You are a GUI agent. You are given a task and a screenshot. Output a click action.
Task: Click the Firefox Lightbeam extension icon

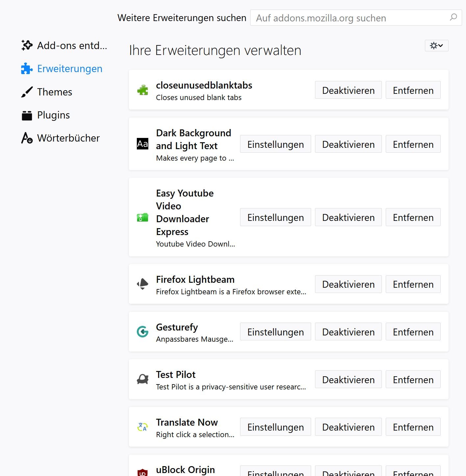click(142, 284)
